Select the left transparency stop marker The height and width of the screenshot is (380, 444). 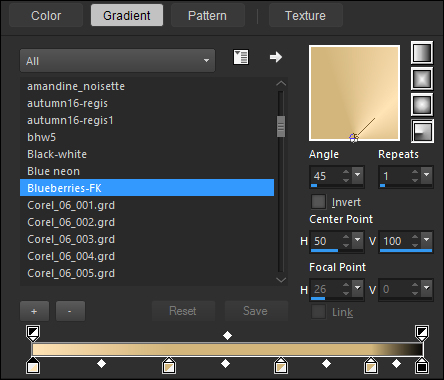pos(33,333)
